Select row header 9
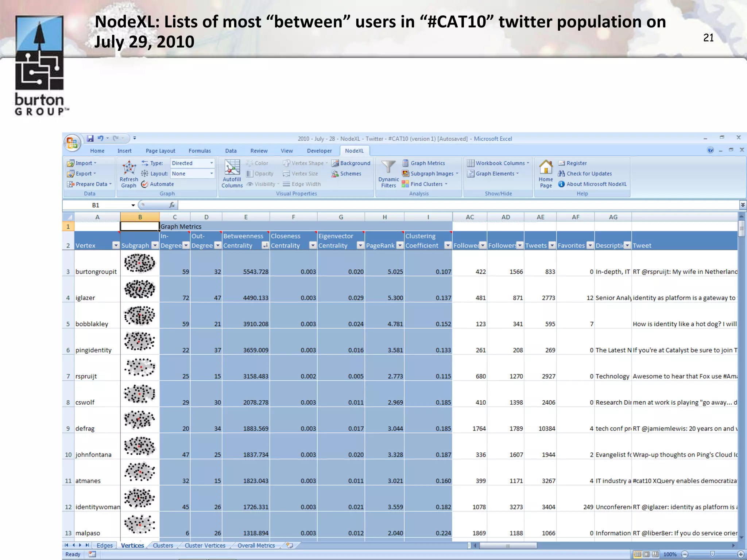The image size is (747, 560). (x=68, y=420)
